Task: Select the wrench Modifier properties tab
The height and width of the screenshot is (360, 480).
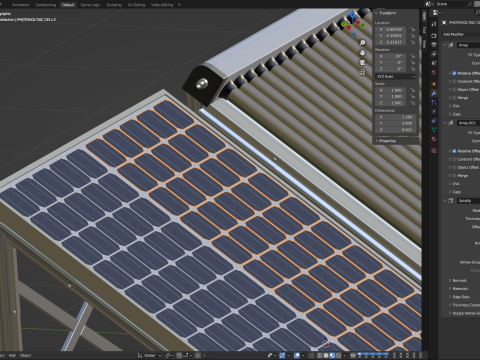Action: 434,93
